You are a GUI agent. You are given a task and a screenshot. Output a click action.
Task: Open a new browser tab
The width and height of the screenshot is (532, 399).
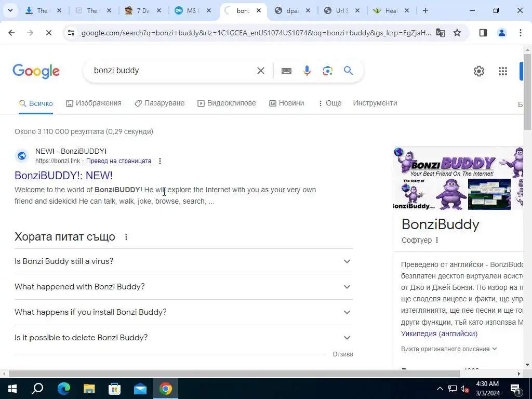point(425,10)
